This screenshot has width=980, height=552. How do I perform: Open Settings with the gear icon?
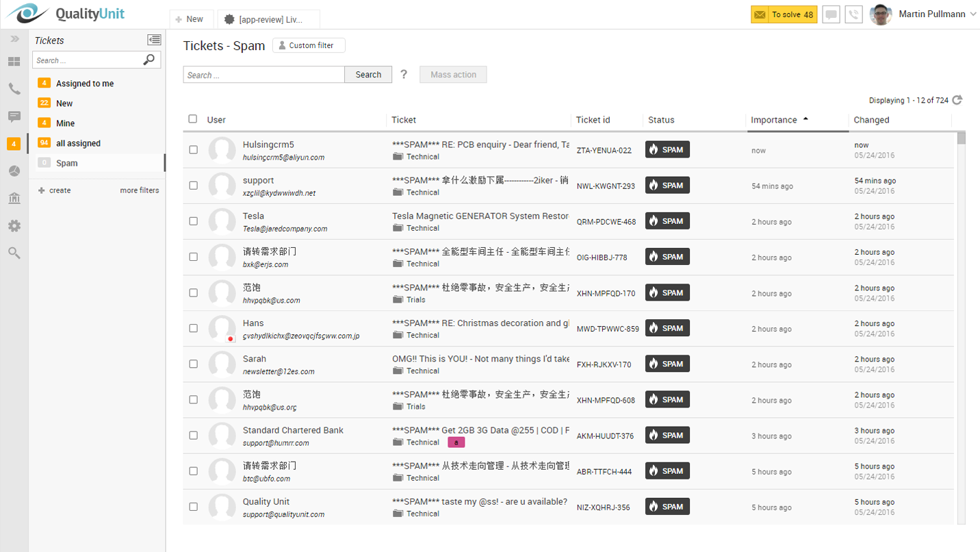(14, 225)
